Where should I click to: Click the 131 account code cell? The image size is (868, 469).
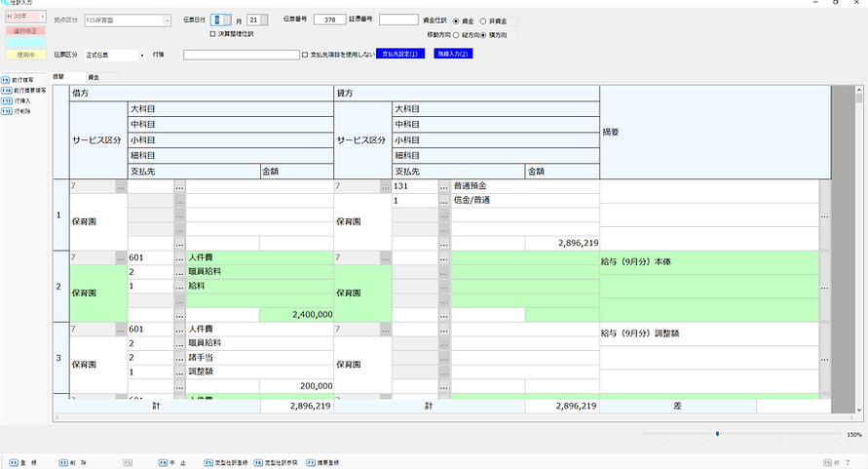click(415, 187)
